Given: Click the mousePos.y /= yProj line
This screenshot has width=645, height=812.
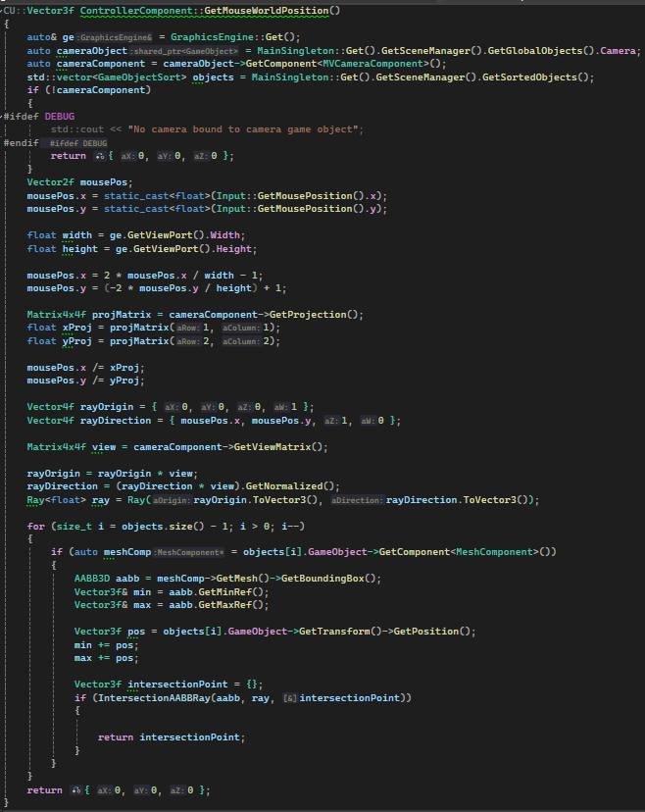Looking at the screenshot, I should click(85, 381).
